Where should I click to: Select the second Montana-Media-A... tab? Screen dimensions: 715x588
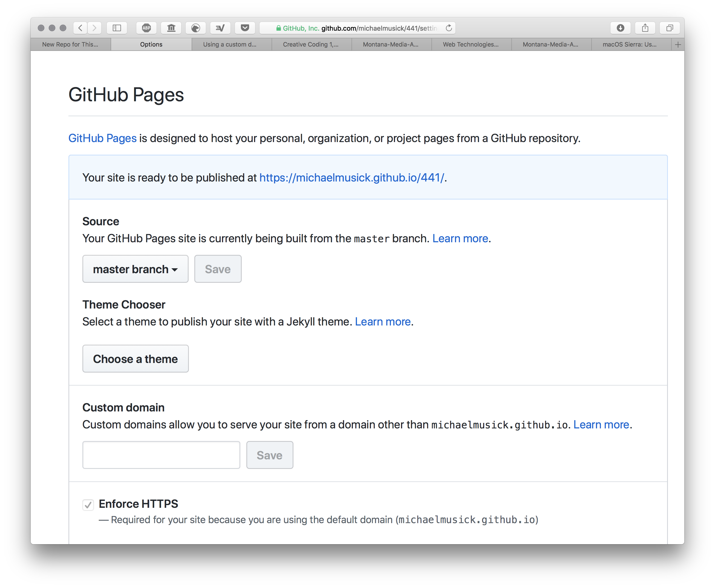(x=551, y=44)
